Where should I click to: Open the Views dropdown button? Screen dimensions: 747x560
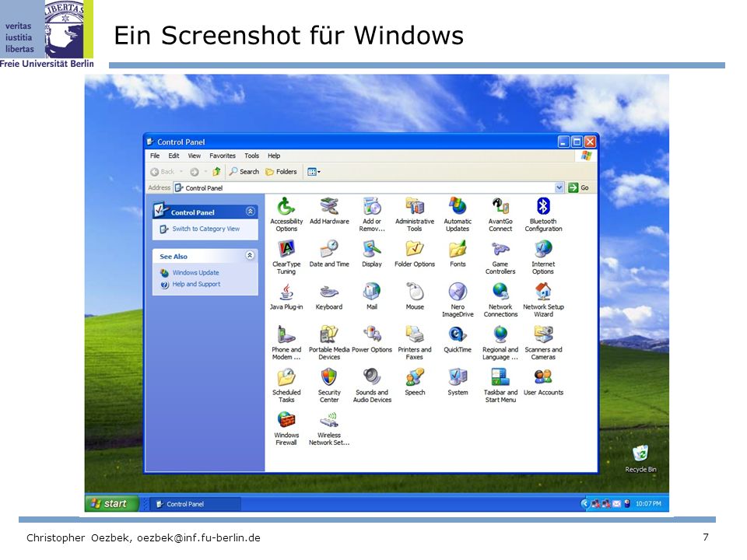pos(314,172)
